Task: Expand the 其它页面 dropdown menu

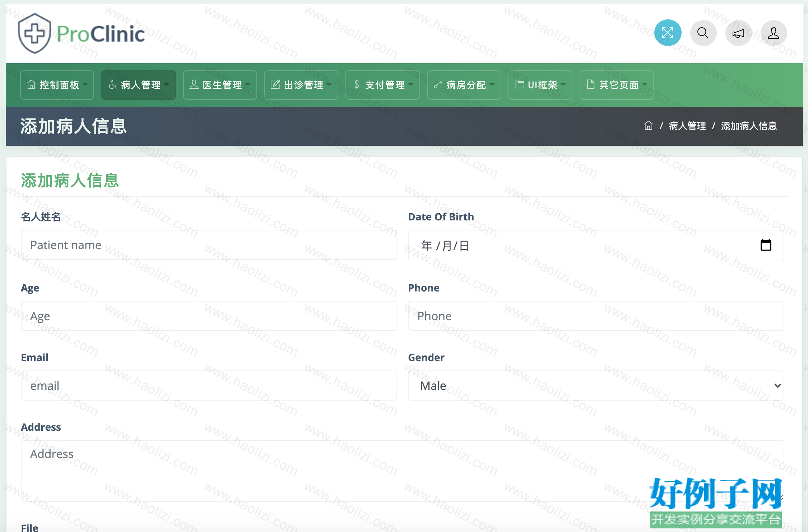Action: point(616,85)
